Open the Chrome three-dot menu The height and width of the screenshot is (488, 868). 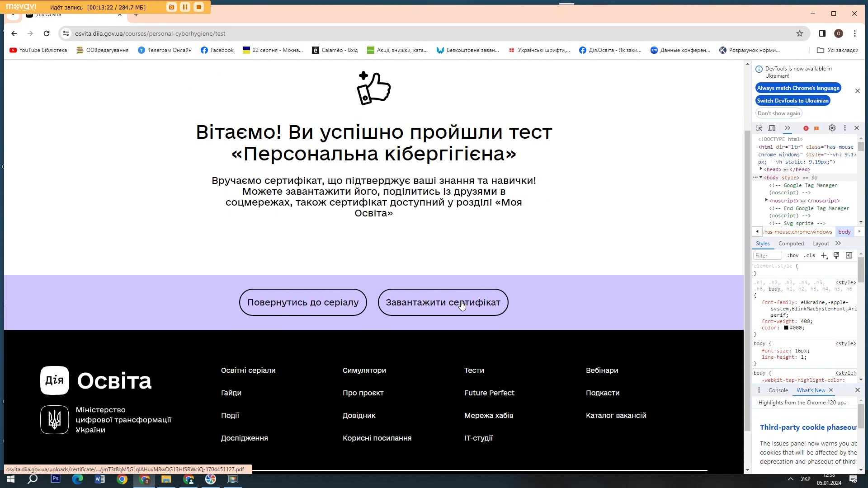click(x=855, y=33)
